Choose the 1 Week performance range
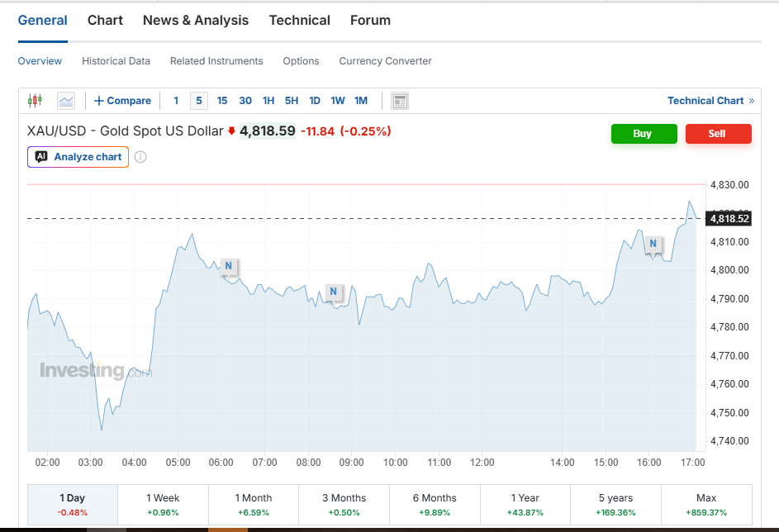Screen dimensions: 779x532 (x=163, y=504)
